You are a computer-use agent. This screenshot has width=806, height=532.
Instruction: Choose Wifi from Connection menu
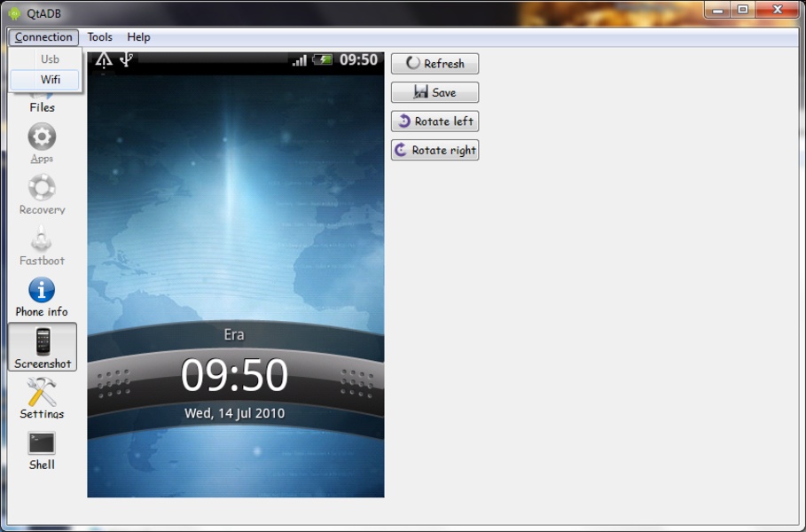pyautogui.click(x=50, y=80)
